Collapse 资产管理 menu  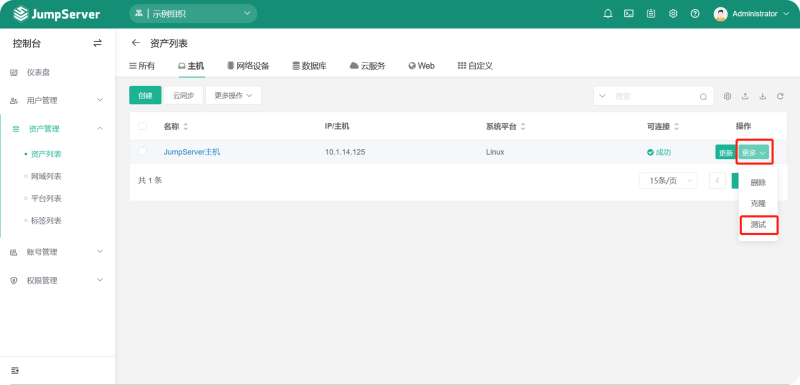click(57, 129)
